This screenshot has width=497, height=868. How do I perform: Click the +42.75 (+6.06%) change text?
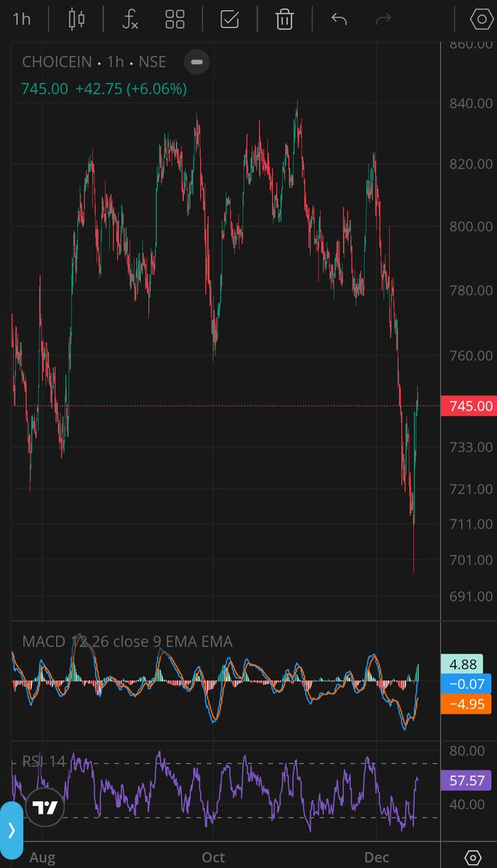[131, 89]
